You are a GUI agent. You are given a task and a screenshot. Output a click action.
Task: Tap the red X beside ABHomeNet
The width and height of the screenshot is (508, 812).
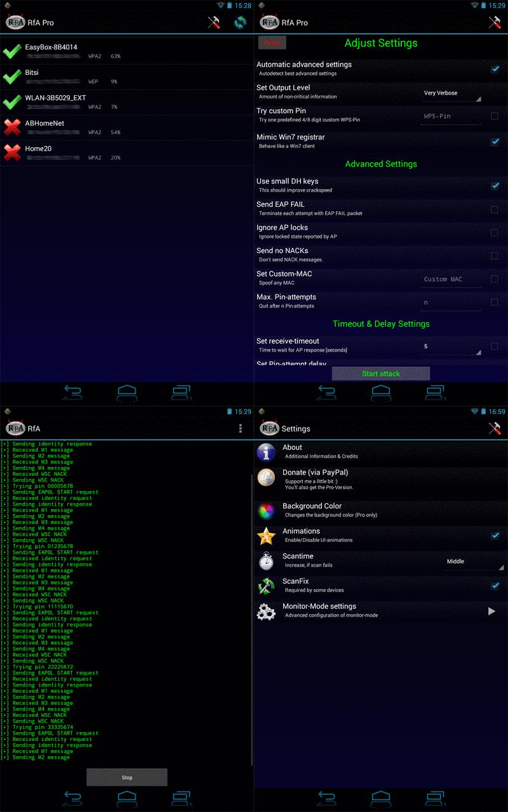click(x=12, y=127)
